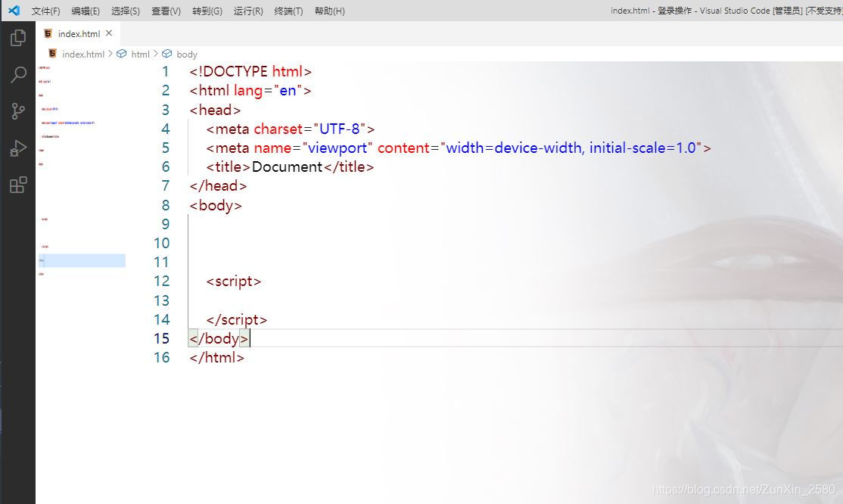Click the </body> closing tag
Image resolution: width=843 pixels, height=504 pixels.
pos(219,338)
